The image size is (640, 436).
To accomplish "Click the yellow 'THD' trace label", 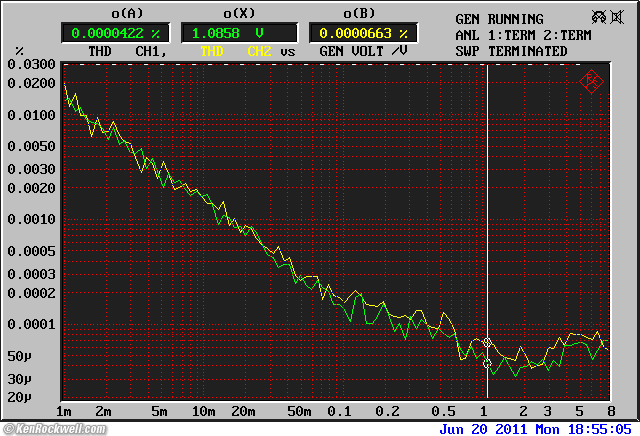I will coord(212,51).
